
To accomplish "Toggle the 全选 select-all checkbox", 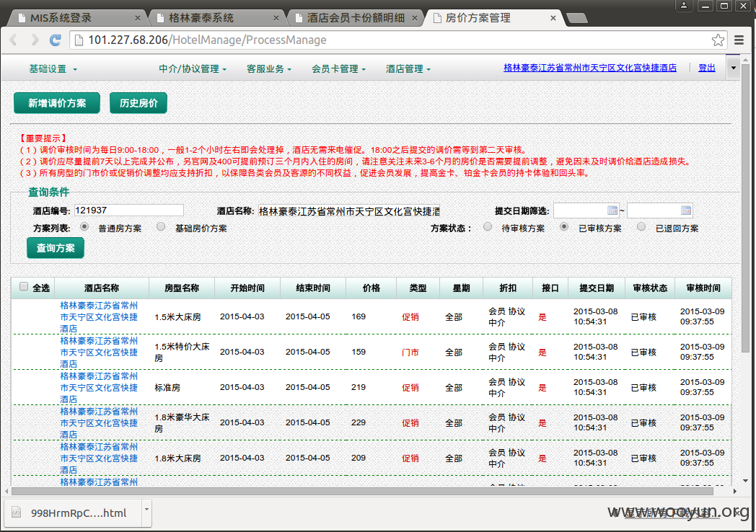I will pyautogui.click(x=24, y=287).
